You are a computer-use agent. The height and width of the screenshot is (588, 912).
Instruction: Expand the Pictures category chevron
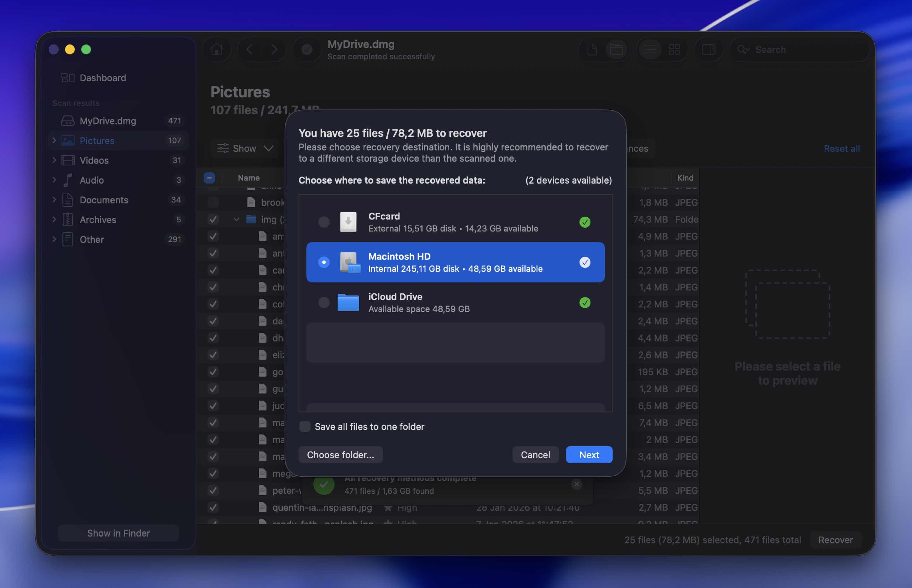tap(54, 140)
